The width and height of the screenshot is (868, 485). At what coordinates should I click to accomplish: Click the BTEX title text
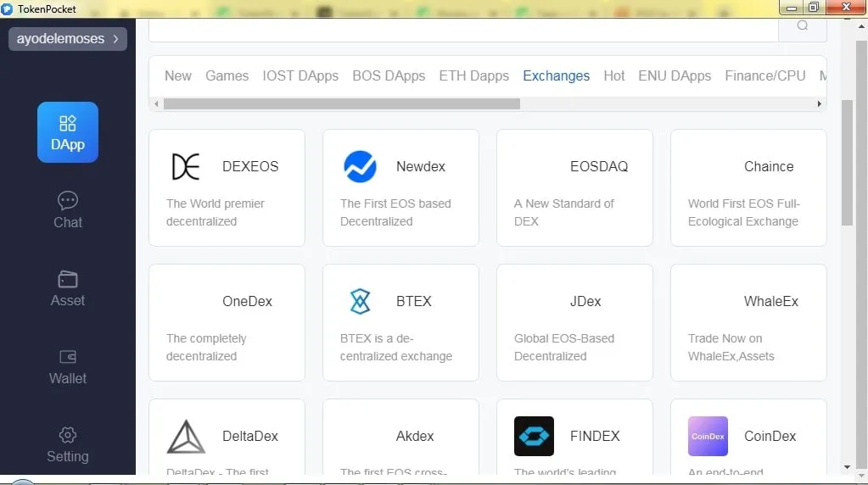[413, 301]
